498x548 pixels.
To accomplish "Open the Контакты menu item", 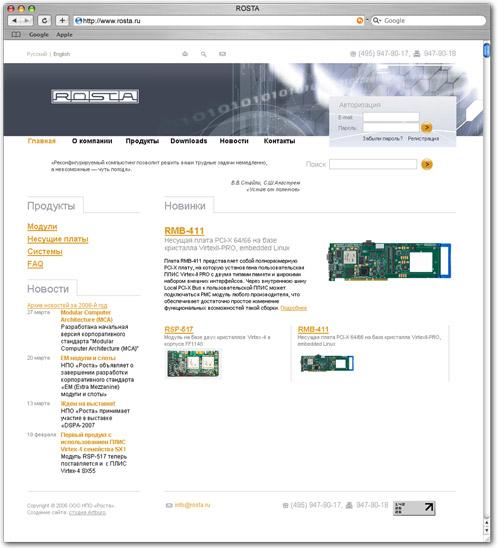I will pos(279,141).
